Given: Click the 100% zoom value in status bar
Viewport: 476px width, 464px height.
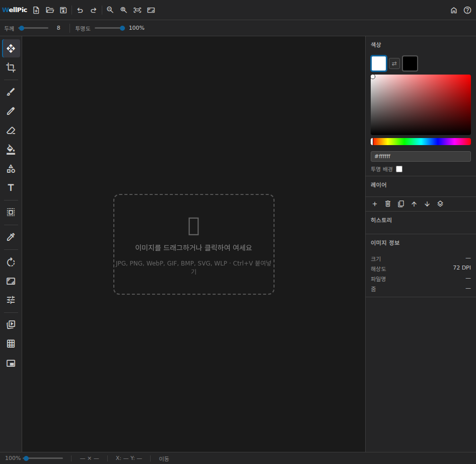Looking at the screenshot, I should [13, 458].
